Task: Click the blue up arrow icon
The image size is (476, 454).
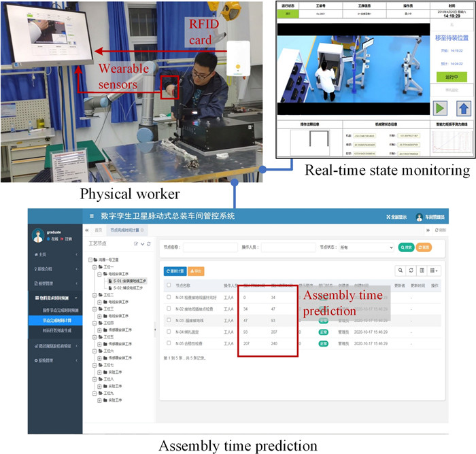Action: click(x=464, y=108)
